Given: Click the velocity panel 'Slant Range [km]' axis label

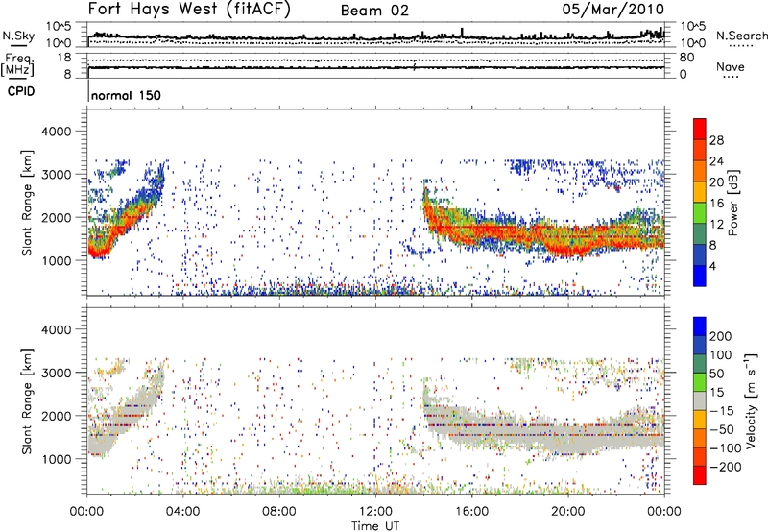Looking at the screenshot, I should point(28,400).
